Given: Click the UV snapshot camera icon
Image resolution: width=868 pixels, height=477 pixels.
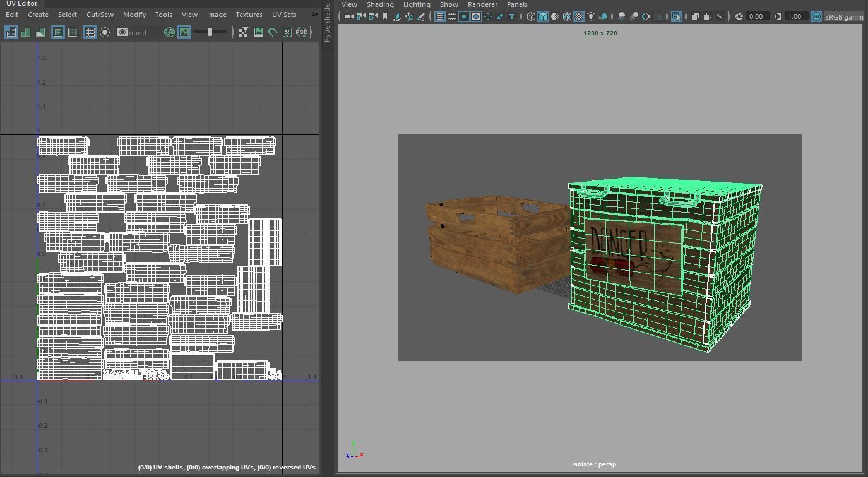Looking at the screenshot, I should [x=122, y=32].
